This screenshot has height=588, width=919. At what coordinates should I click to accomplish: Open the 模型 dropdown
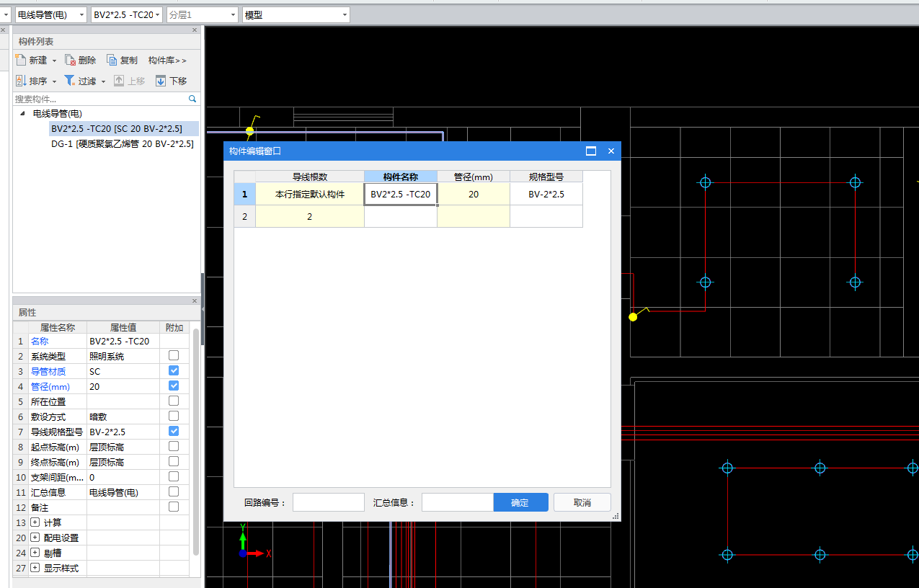tap(345, 14)
